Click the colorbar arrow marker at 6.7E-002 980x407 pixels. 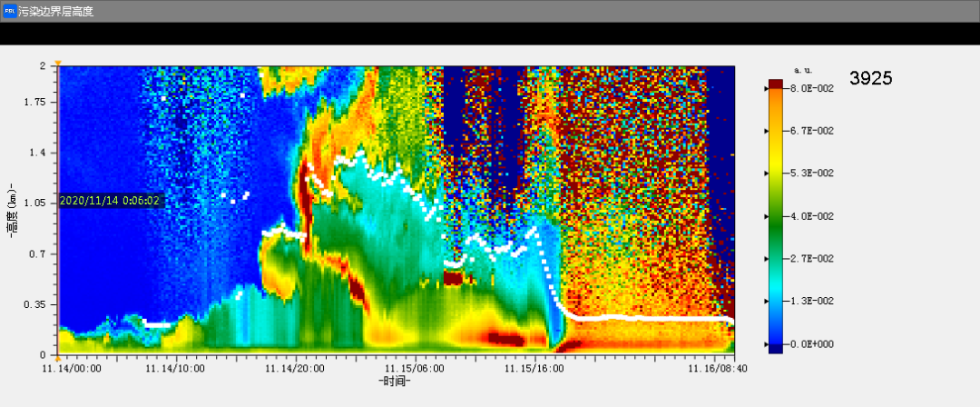(767, 131)
